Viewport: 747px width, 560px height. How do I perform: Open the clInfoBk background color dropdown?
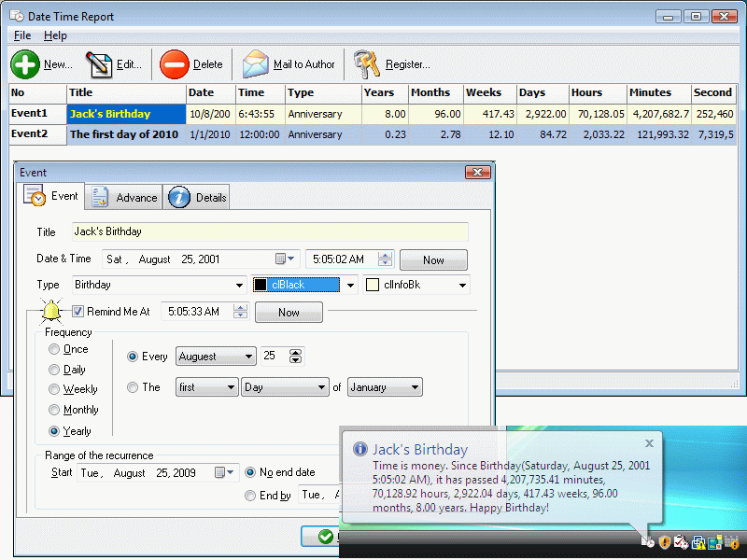(x=462, y=286)
